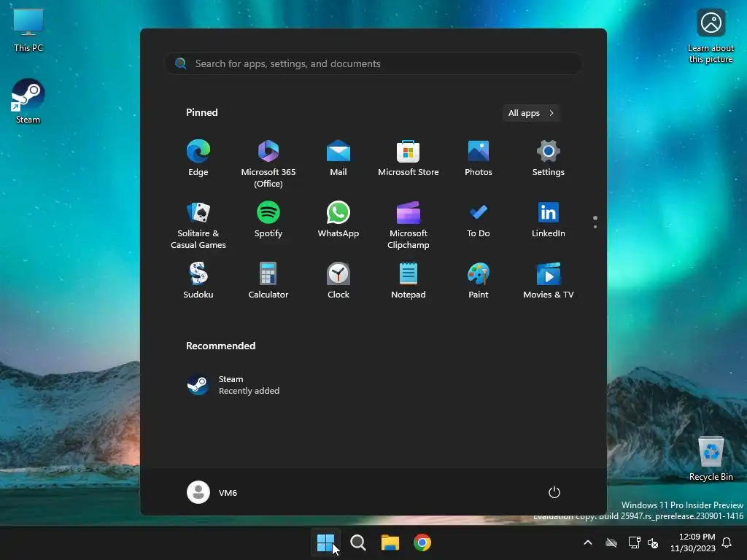Select the Steam desktop shortcut
The width and height of the screenshot is (747, 560).
pos(28,101)
